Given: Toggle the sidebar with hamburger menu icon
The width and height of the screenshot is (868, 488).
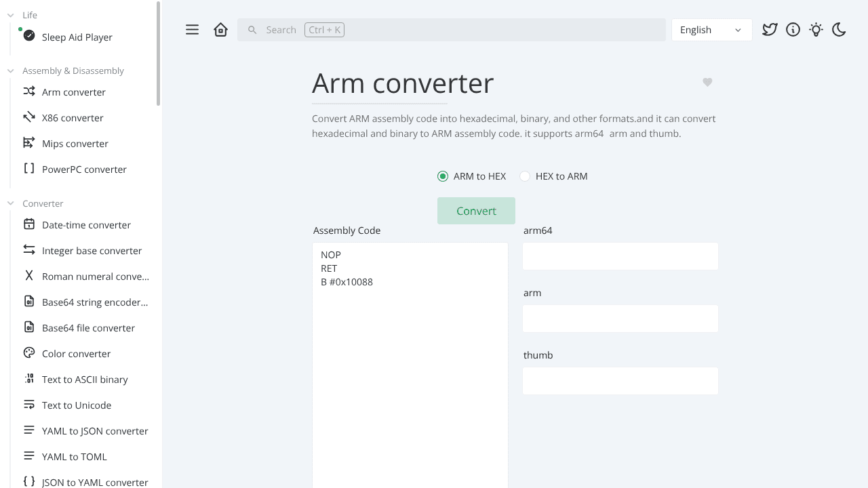Looking at the screenshot, I should [193, 30].
